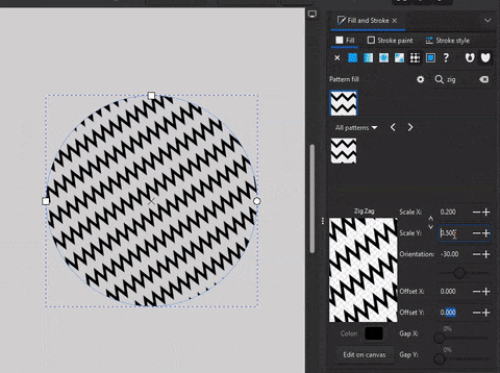Expand the dock panel chevron menu
The width and height of the screenshot is (500, 373).
pyautogui.click(x=488, y=21)
